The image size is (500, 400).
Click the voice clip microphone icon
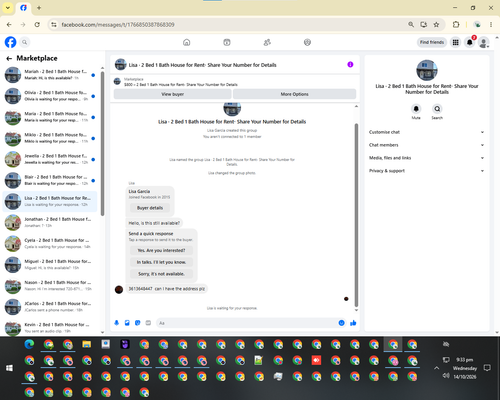[116, 323]
